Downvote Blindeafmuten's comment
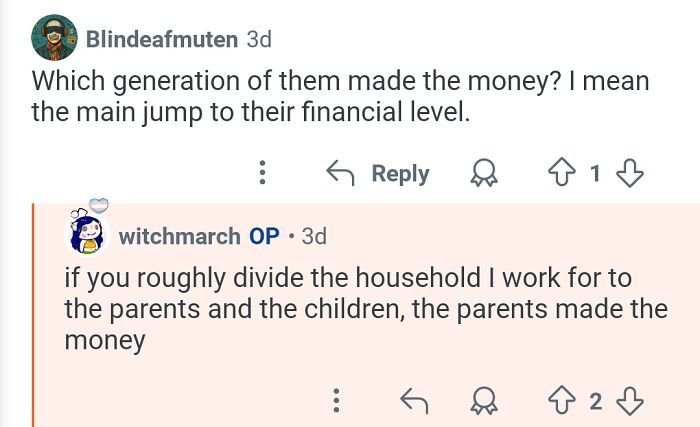The width and height of the screenshot is (700, 427). point(629,173)
